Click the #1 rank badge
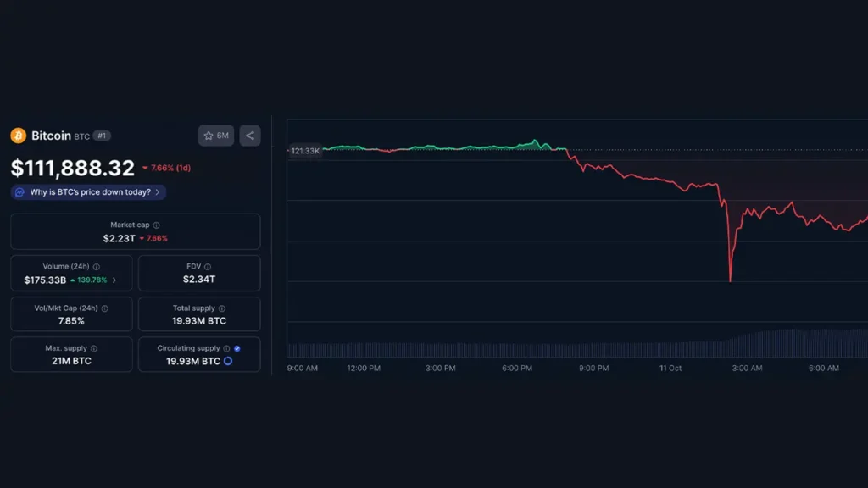Screen dimensions: 868x488 click(x=102, y=136)
